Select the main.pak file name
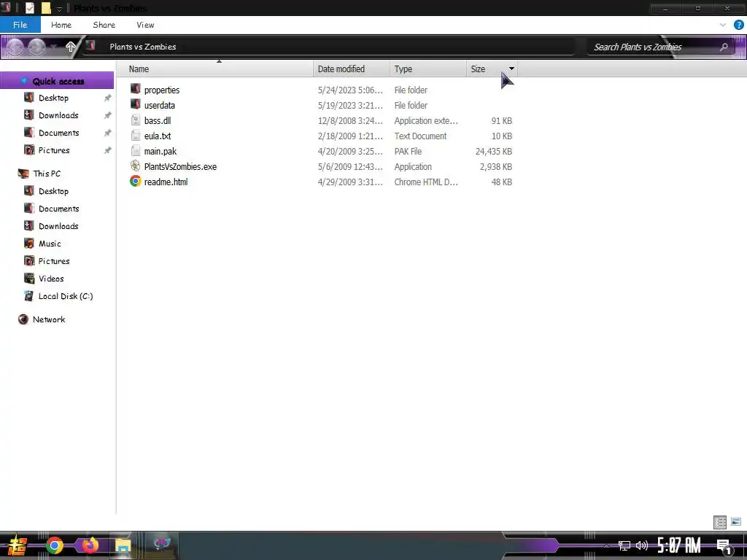The width and height of the screenshot is (747, 560). coord(160,152)
